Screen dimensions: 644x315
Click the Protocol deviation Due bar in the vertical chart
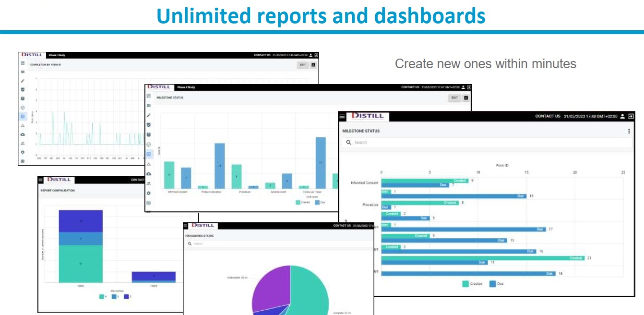pyautogui.click(x=219, y=166)
